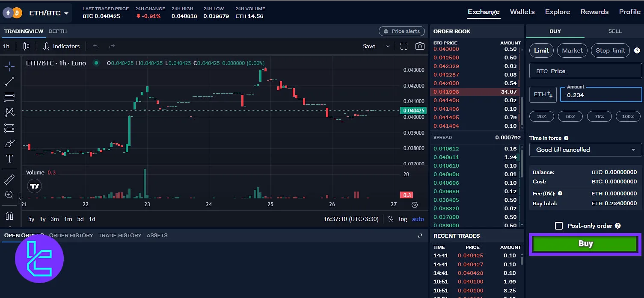Go to the Explore page
Image resolution: width=644 pixels, height=298 pixels.
(x=557, y=12)
